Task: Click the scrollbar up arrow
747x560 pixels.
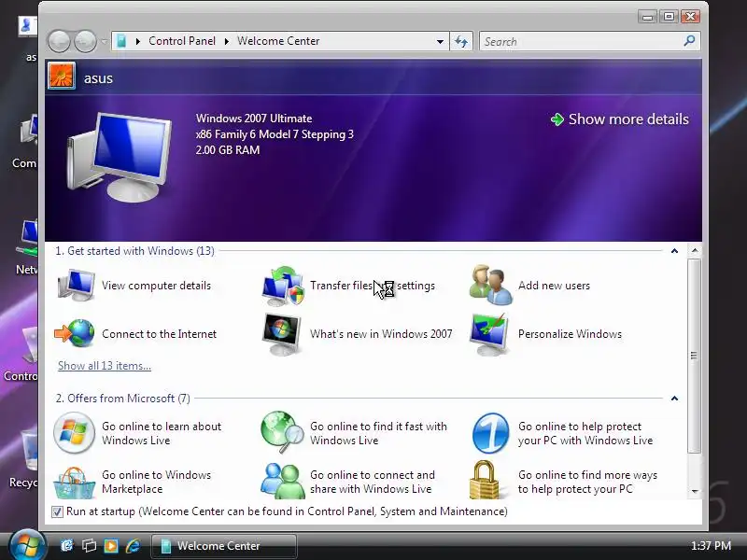Action: pyautogui.click(x=695, y=250)
